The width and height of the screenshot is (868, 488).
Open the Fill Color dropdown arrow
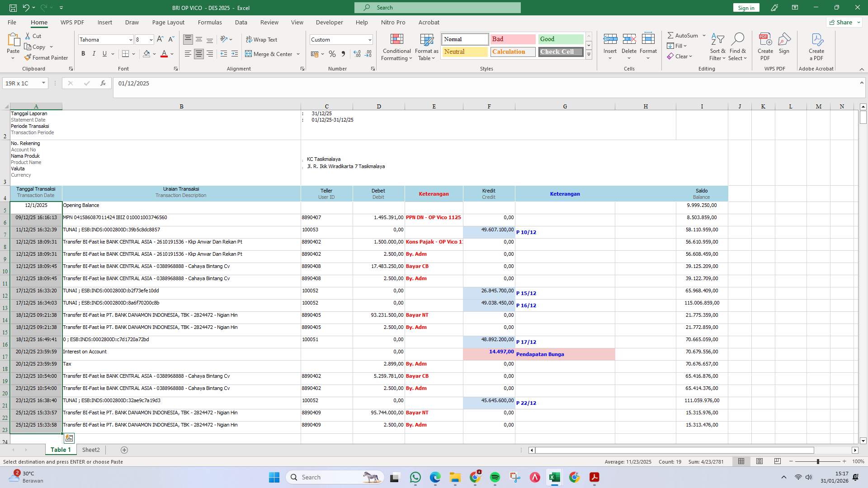154,54
